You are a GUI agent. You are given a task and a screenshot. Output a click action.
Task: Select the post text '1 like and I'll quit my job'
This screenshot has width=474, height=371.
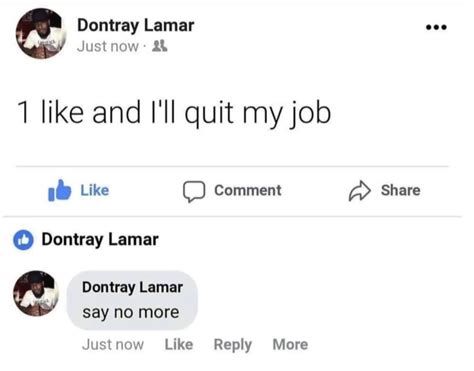[x=174, y=113]
